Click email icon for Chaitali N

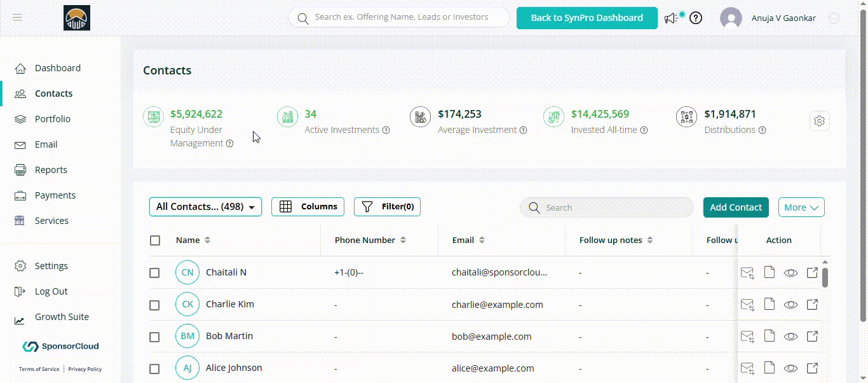pos(747,273)
